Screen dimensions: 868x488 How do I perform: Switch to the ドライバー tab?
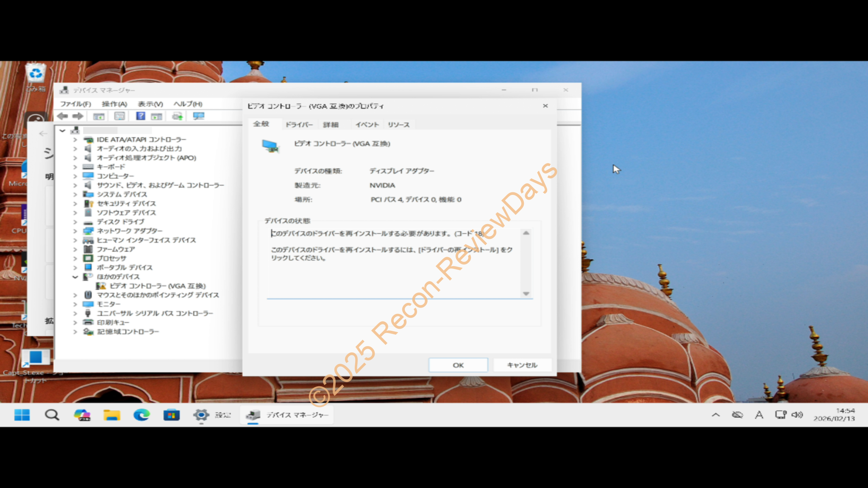(x=299, y=125)
